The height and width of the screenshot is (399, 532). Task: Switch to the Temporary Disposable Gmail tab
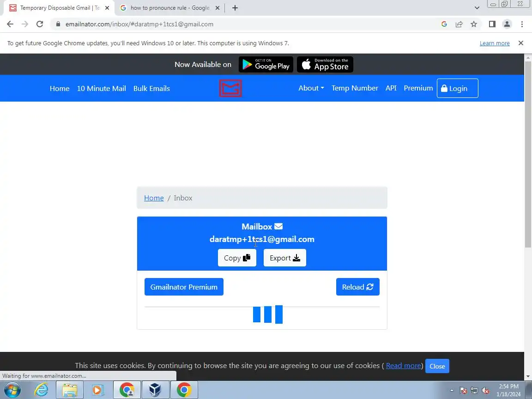click(x=60, y=8)
